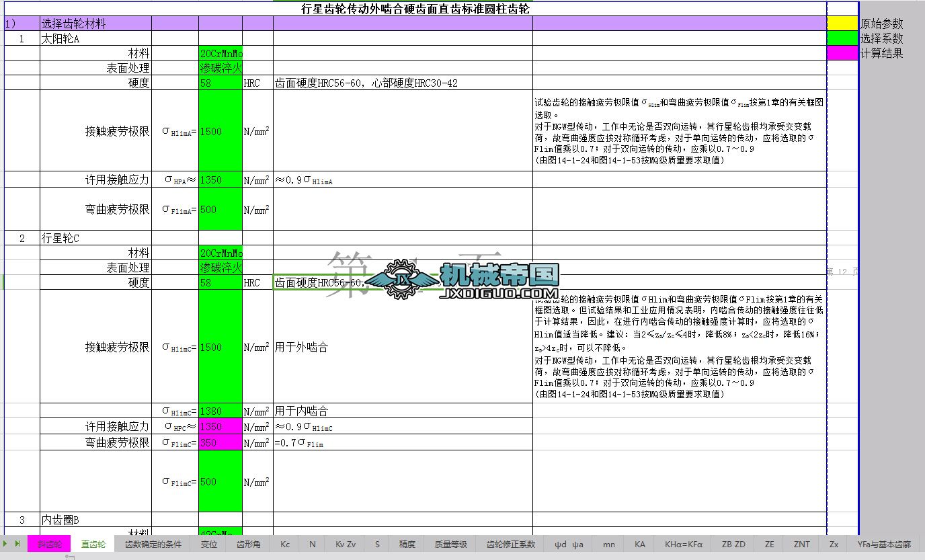925x560 pixels.
Task: Open the 齿形角 sheet tab
Action: pos(248,544)
